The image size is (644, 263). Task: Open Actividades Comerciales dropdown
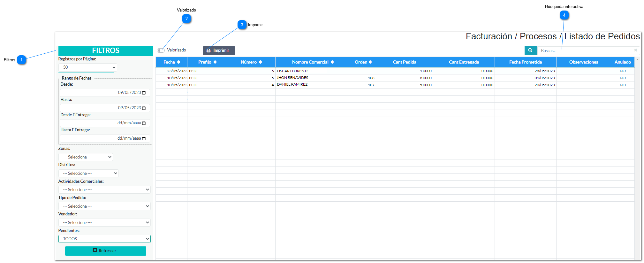104,190
